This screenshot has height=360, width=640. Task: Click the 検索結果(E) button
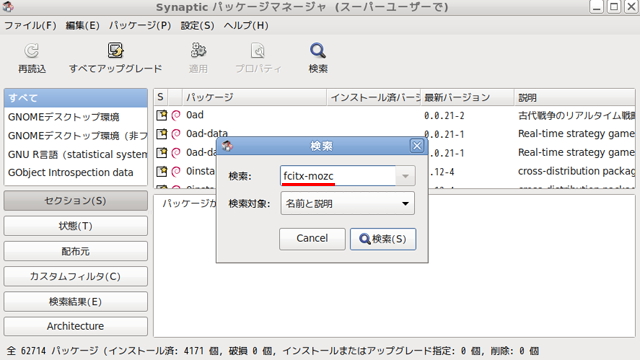tap(76, 302)
